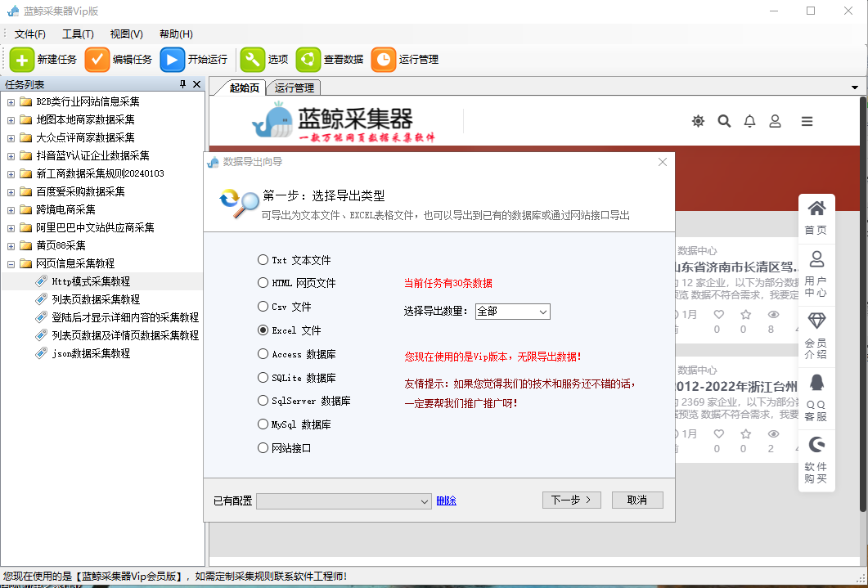Image resolution: width=868 pixels, height=588 pixels.
Task: Open 软件购买 in the side panel
Action: click(x=816, y=460)
